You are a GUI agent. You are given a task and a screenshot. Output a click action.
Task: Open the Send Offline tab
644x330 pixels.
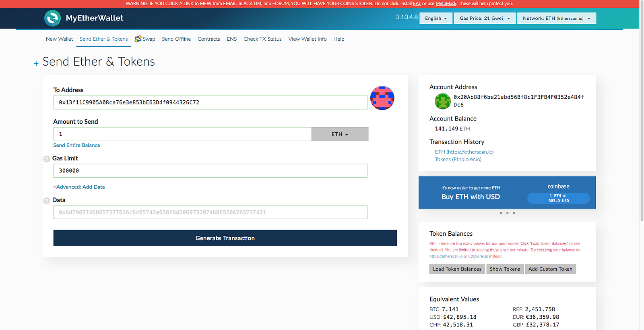[176, 39]
